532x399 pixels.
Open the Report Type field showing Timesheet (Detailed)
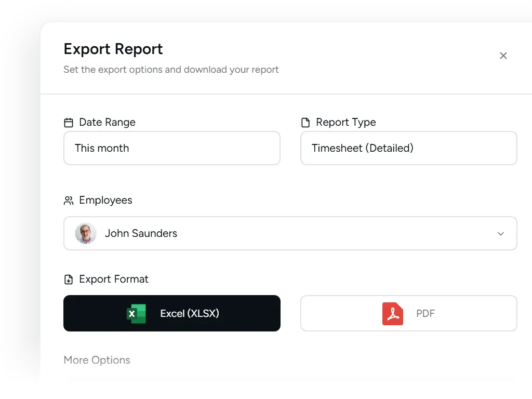tap(408, 148)
